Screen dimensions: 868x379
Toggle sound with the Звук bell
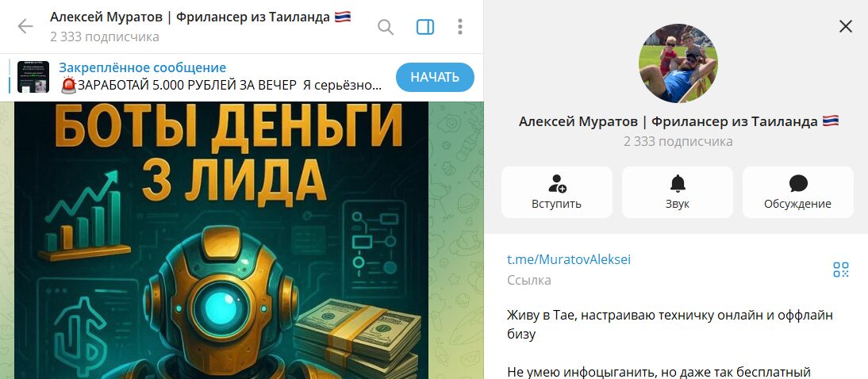[678, 192]
